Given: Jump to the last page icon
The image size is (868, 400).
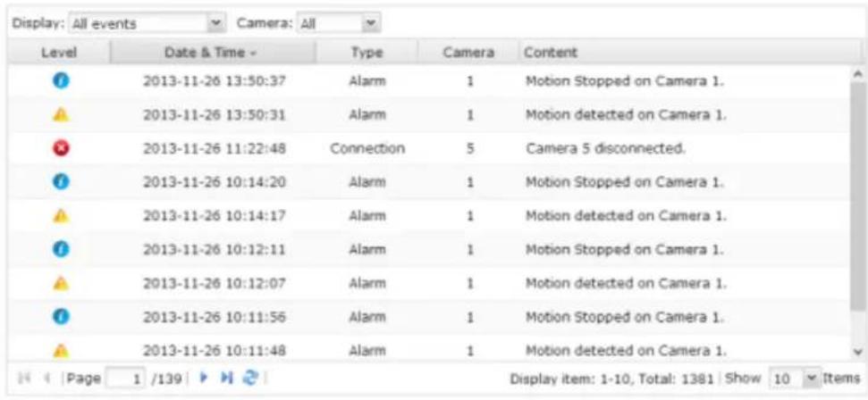Looking at the screenshot, I should [227, 379].
